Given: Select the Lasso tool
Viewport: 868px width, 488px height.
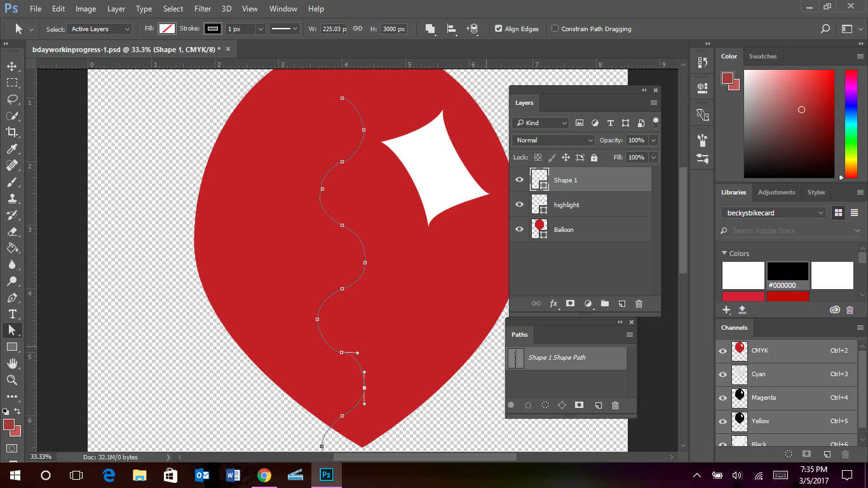Looking at the screenshot, I should click(x=11, y=99).
